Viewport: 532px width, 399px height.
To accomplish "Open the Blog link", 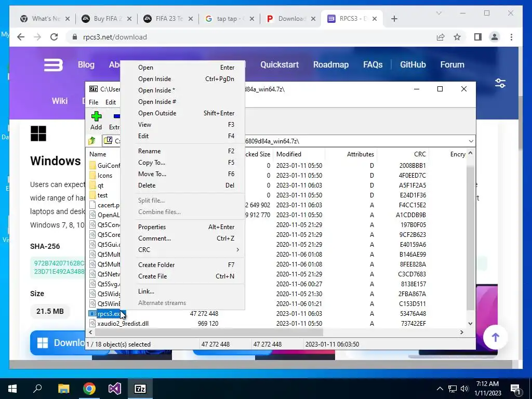I will point(86,65).
